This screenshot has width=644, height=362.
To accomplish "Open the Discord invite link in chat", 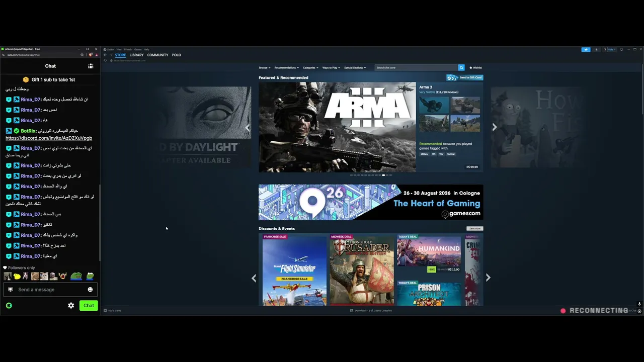I will pyautogui.click(x=49, y=138).
